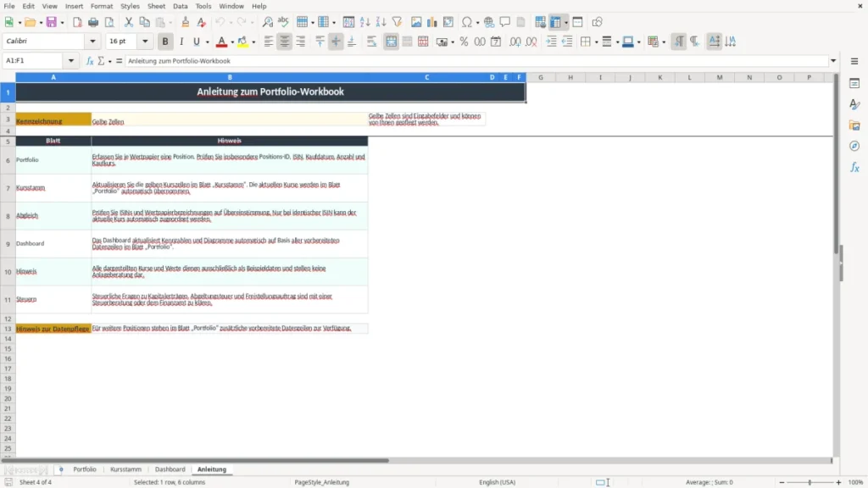Cut the selected cells
This screenshot has width=868, height=488.
pos(129,22)
